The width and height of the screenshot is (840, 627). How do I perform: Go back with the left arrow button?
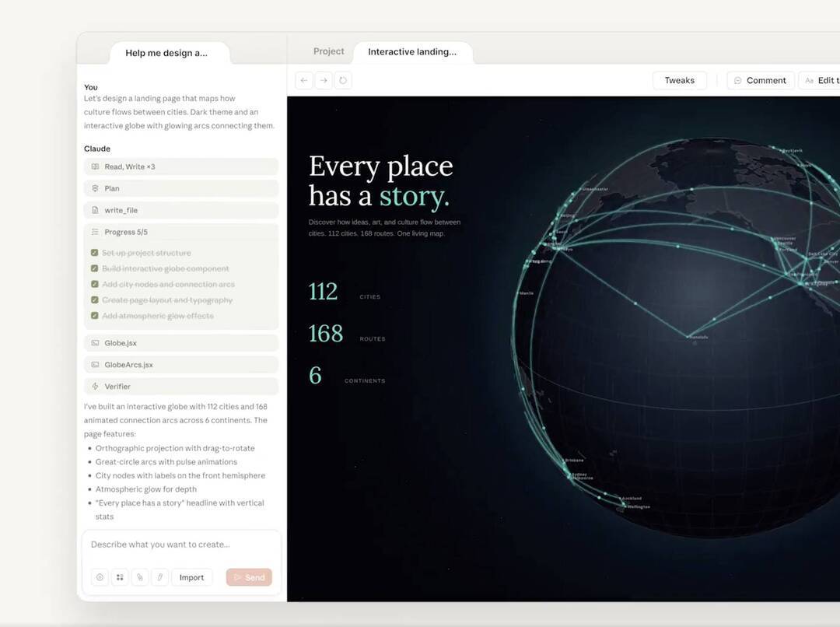[304, 80]
